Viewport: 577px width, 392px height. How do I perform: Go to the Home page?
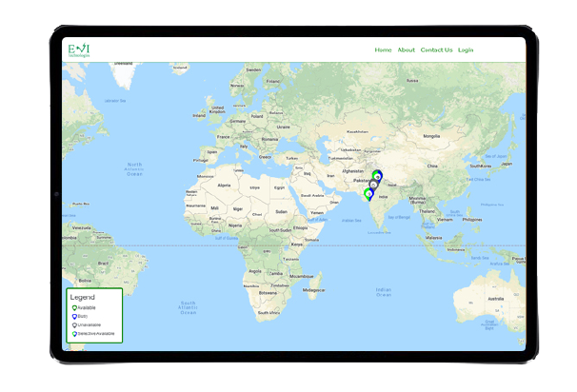click(383, 49)
